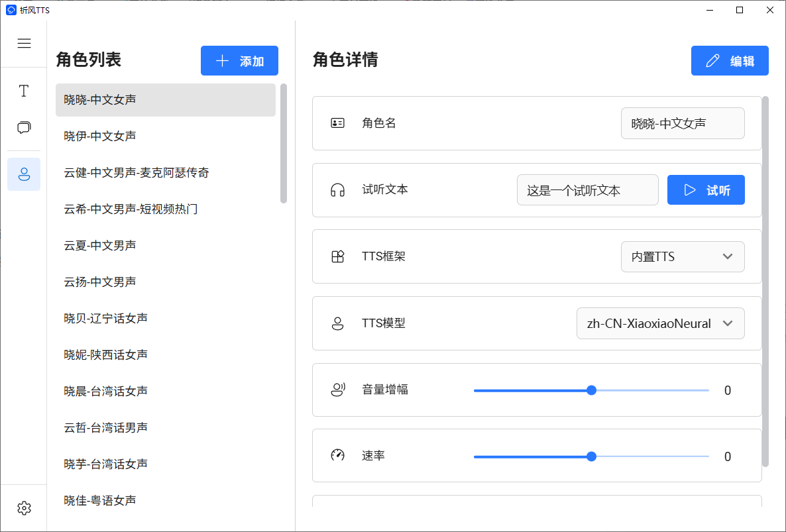The image size is (786, 532).
Task: Open the hamburger menu in the sidebar
Action: pos(24,42)
